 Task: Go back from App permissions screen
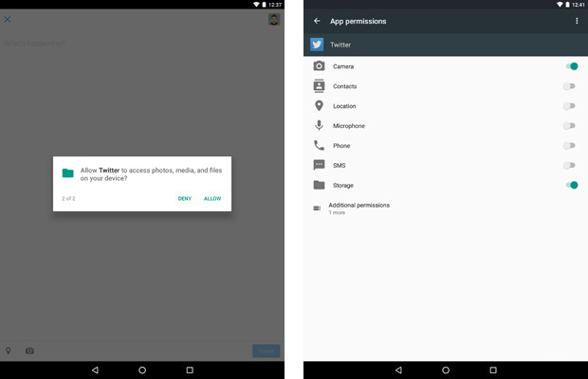[317, 21]
